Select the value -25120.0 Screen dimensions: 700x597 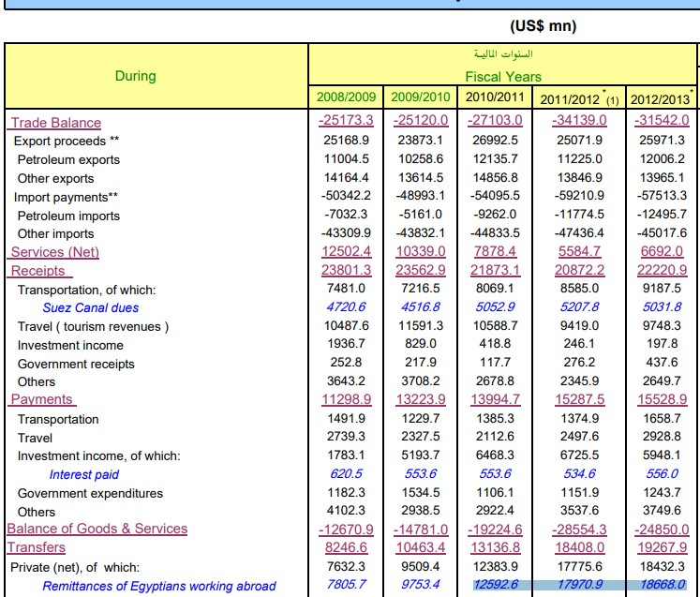[421, 120]
